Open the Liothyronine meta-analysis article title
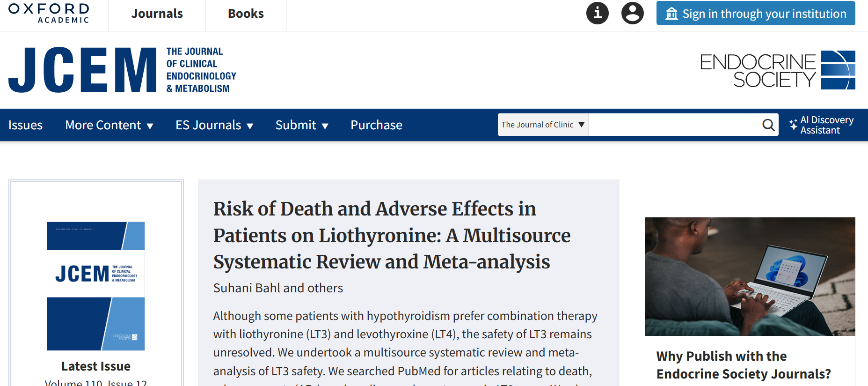This screenshot has width=868, height=386. [x=391, y=235]
